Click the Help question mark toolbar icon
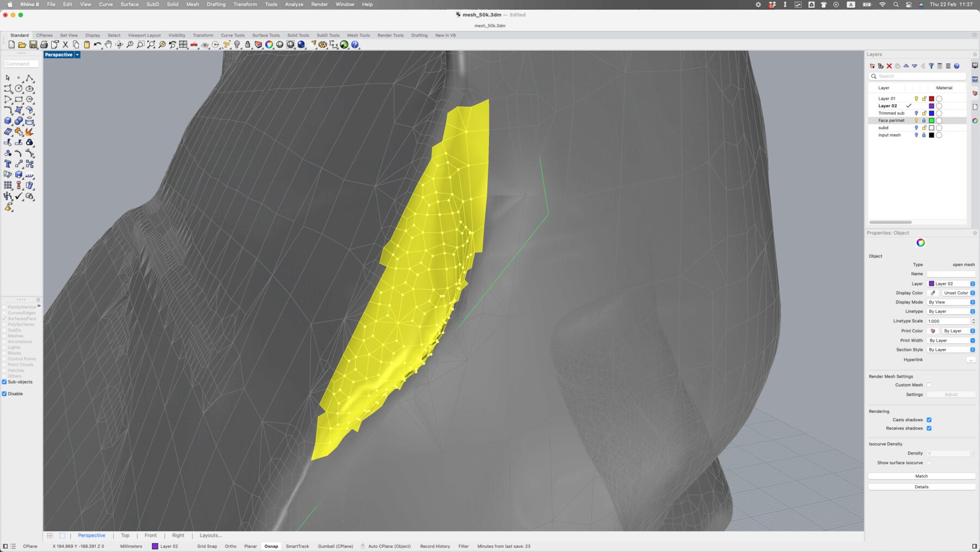Viewport: 980px width, 552px height. (355, 45)
